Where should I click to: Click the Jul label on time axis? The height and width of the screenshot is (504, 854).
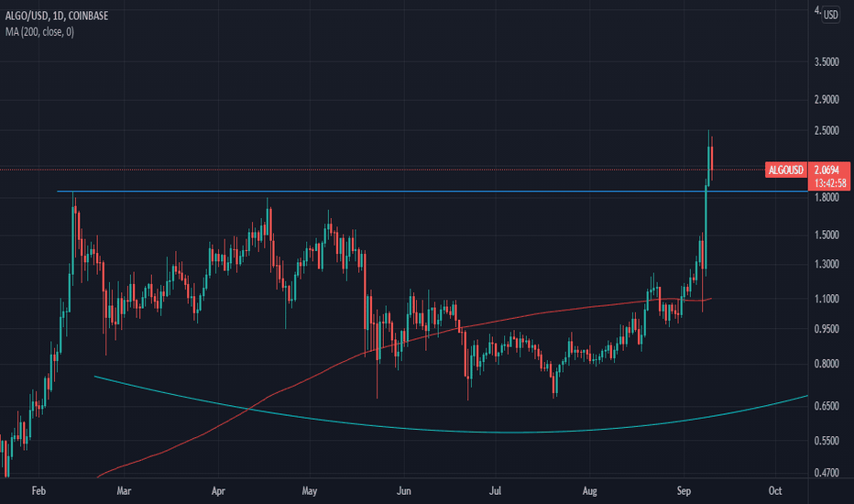pyautogui.click(x=495, y=491)
